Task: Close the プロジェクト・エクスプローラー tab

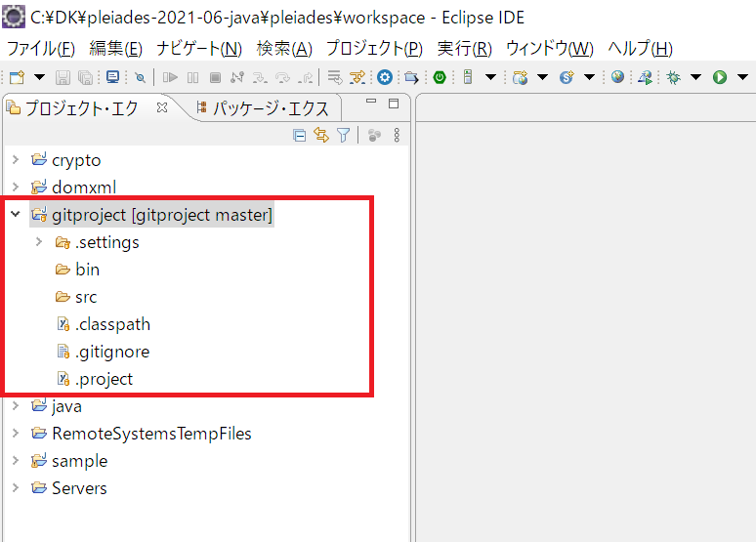Action: tap(162, 107)
